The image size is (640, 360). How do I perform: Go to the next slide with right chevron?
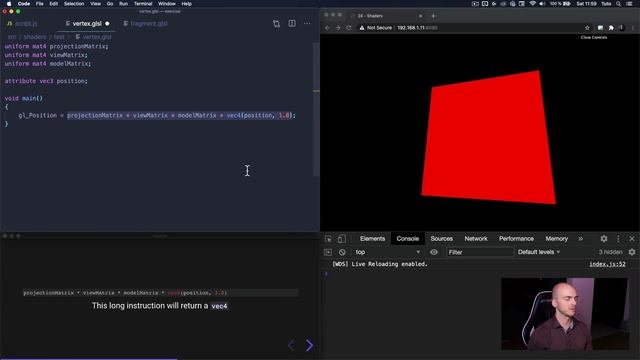click(309, 345)
